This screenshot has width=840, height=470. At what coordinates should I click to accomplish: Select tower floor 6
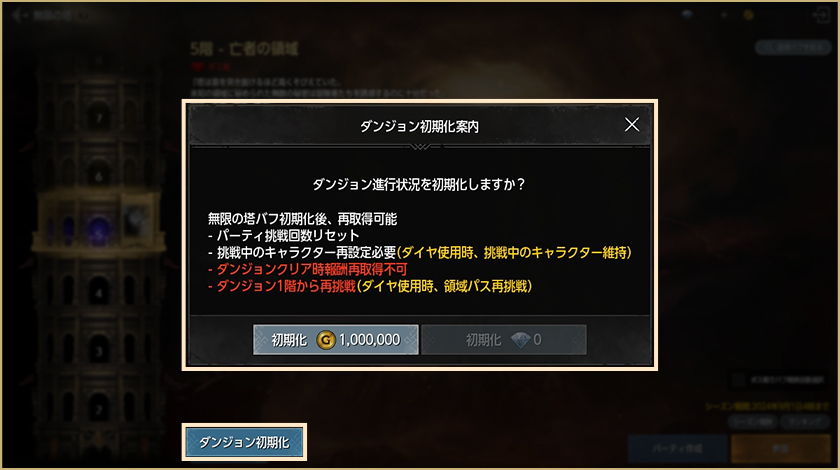(x=99, y=175)
